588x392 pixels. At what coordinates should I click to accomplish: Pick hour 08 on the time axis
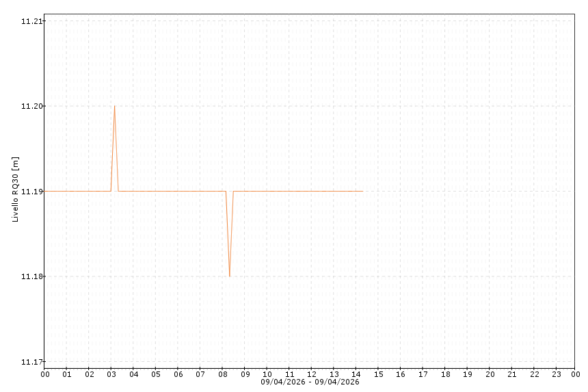pyautogui.click(x=223, y=374)
